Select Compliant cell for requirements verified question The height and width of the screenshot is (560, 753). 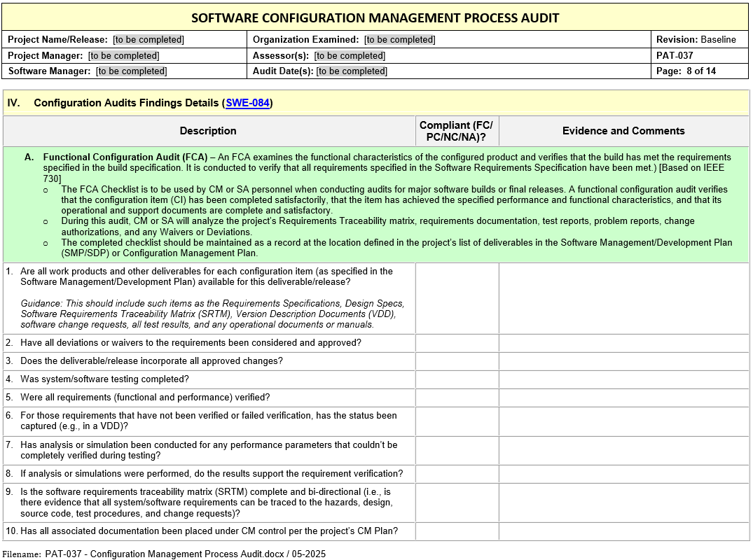click(x=457, y=398)
